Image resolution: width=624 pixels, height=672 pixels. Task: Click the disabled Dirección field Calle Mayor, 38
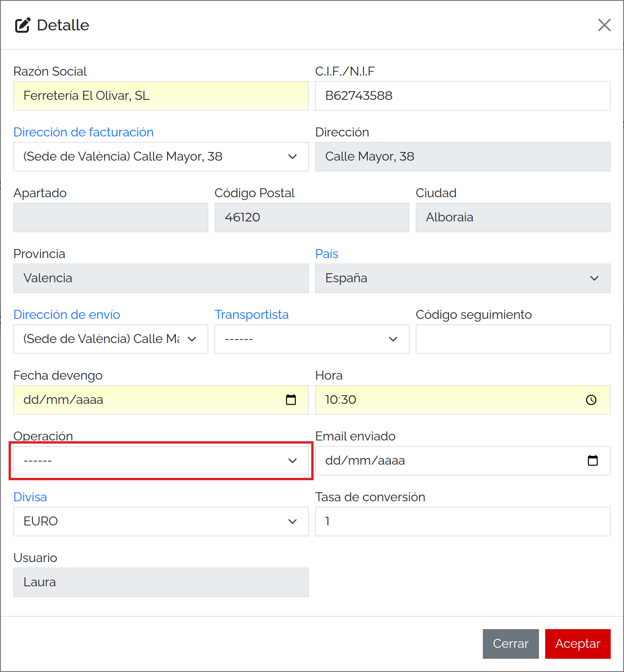pos(463,157)
